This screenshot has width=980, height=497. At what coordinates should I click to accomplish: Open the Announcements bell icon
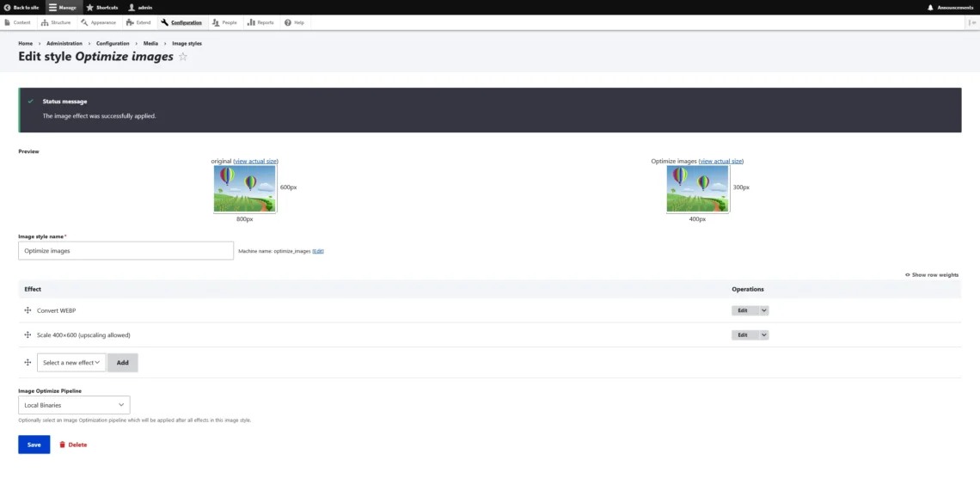[930, 7]
